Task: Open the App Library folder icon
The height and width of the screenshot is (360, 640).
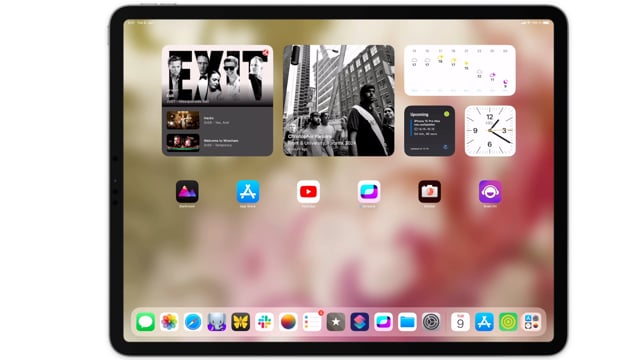Action: click(x=532, y=322)
